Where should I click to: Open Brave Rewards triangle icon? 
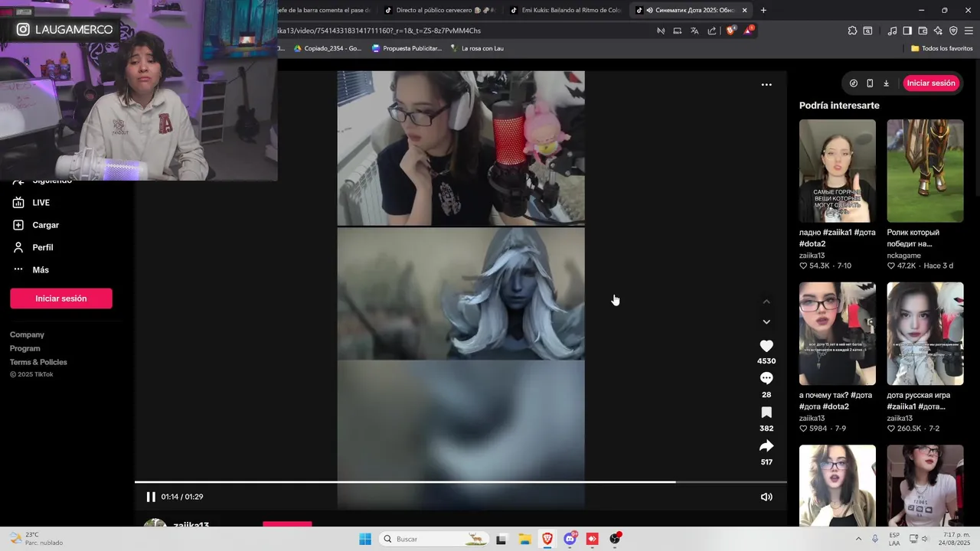pyautogui.click(x=749, y=31)
